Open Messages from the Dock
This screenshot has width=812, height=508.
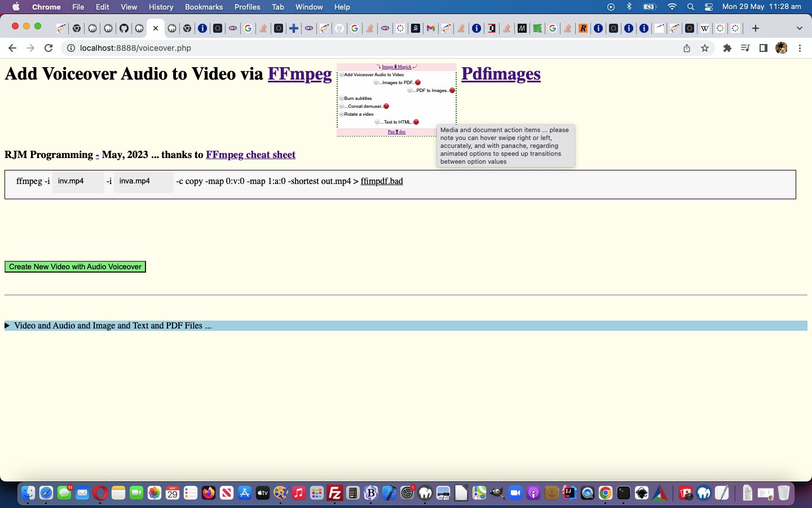[64, 493]
